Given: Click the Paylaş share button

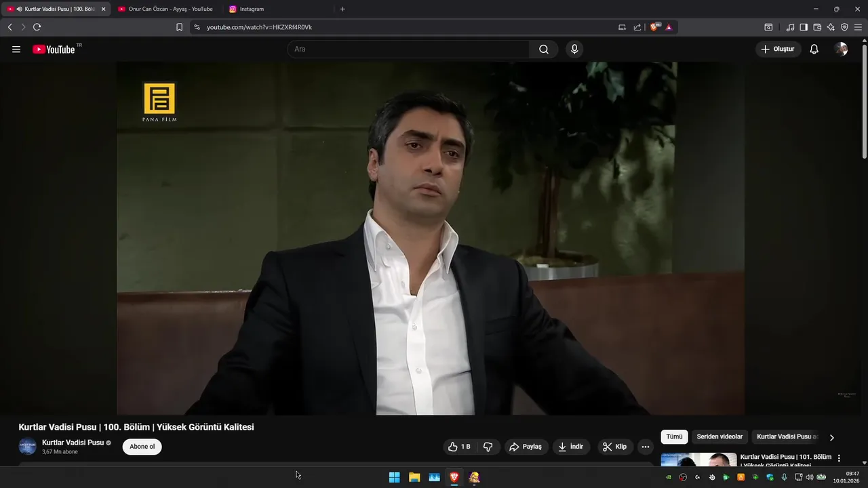Looking at the screenshot, I should (x=526, y=447).
